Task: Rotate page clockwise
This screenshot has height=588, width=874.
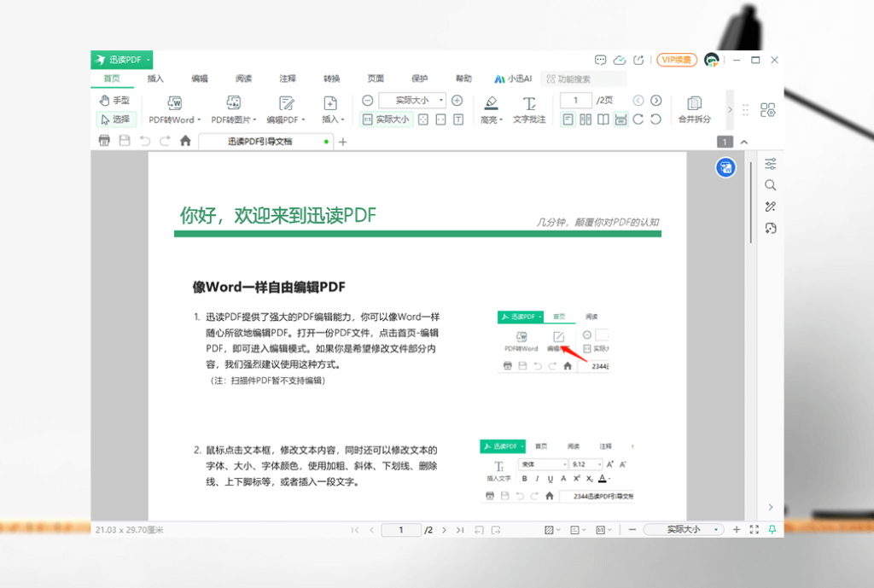Action: point(638,119)
